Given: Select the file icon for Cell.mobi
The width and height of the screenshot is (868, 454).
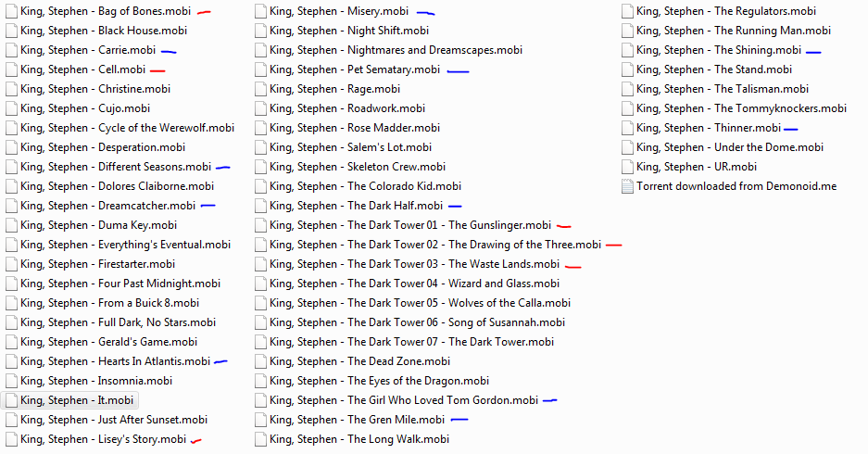Looking at the screenshot, I should (x=11, y=69).
